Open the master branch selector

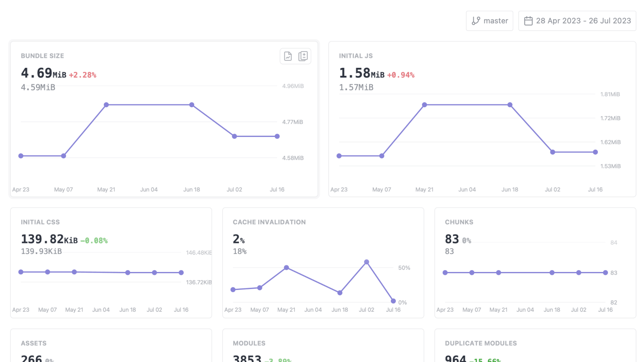(x=490, y=21)
